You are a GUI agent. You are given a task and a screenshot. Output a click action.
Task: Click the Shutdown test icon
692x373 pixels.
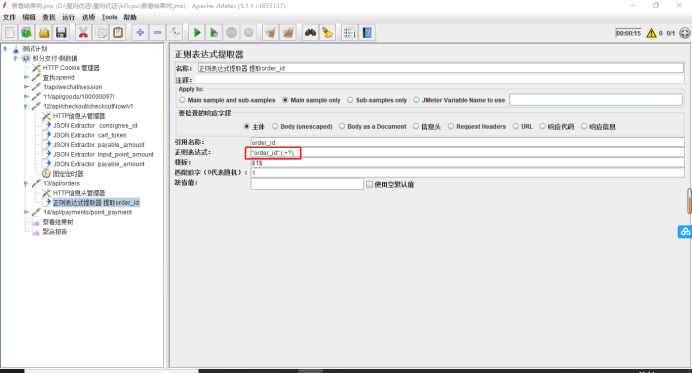pos(248,33)
